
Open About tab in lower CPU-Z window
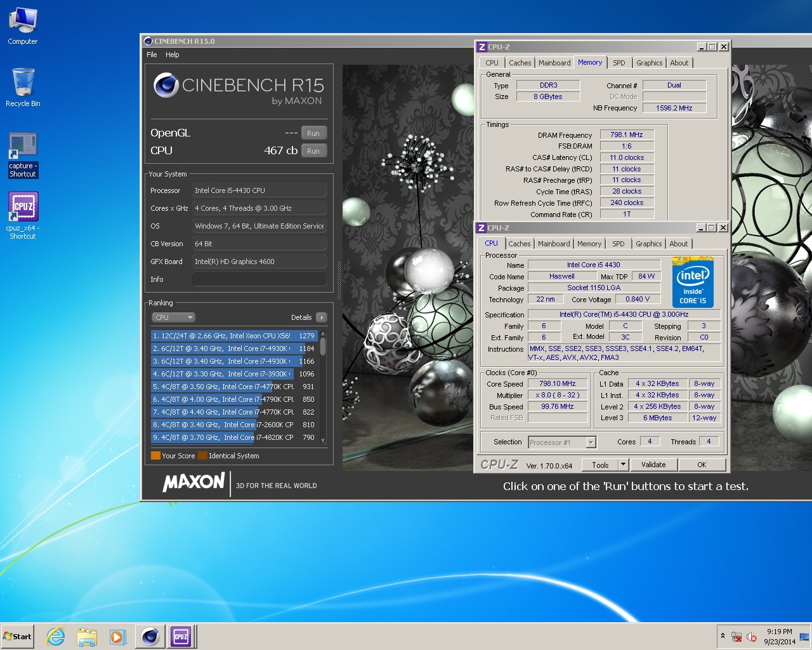click(679, 244)
